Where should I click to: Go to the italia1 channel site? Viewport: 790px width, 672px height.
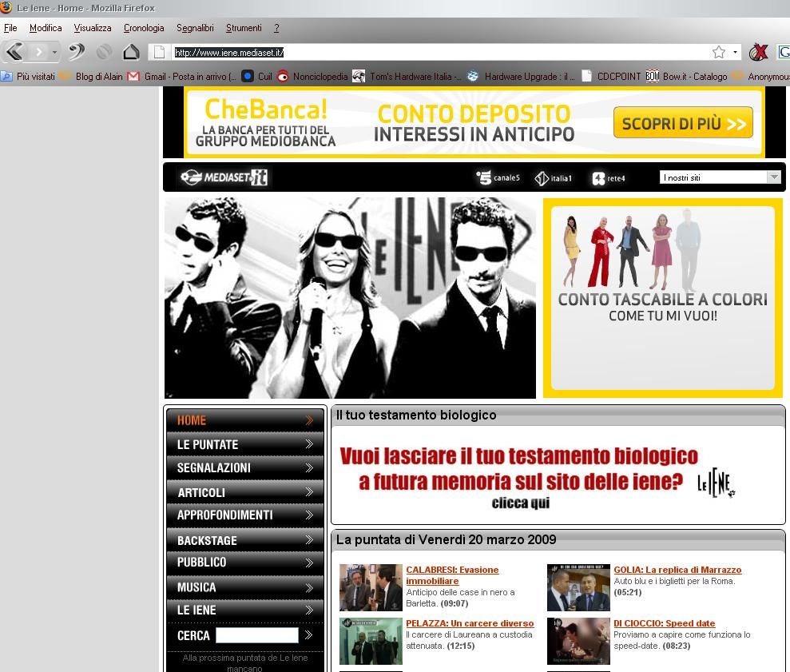[x=554, y=178]
